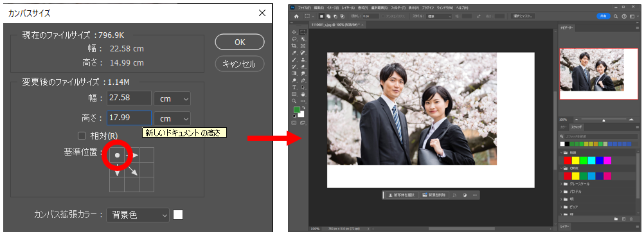Screen dimensions: 644x234
Task: Select the Lasso tool
Action: pos(294,39)
